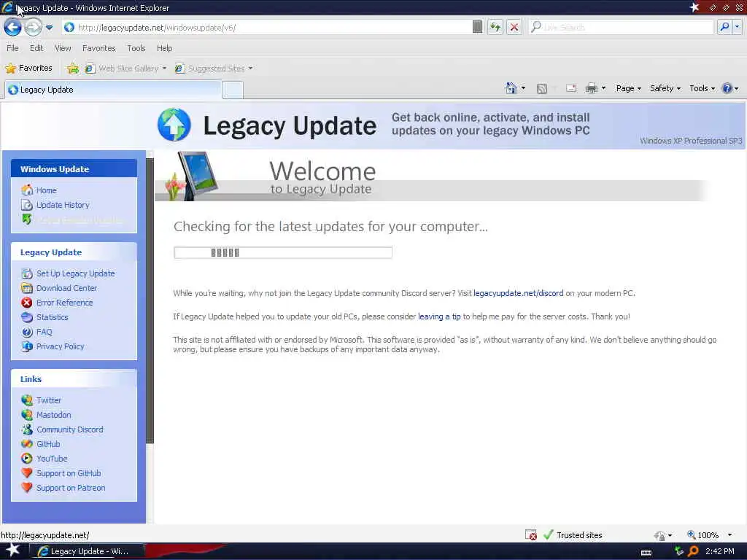Click the Home page icon in command bar
Viewport: 747px width, 560px height.
pyautogui.click(x=511, y=88)
